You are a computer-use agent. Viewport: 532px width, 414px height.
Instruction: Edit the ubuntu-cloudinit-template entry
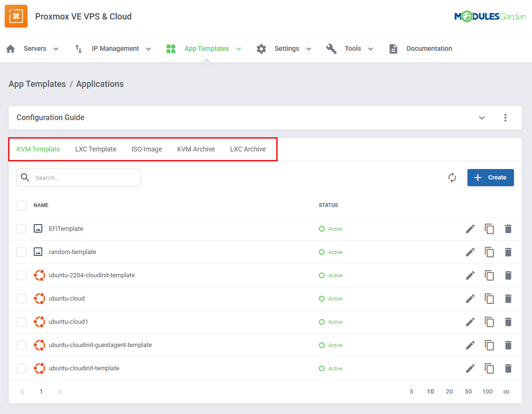point(470,368)
